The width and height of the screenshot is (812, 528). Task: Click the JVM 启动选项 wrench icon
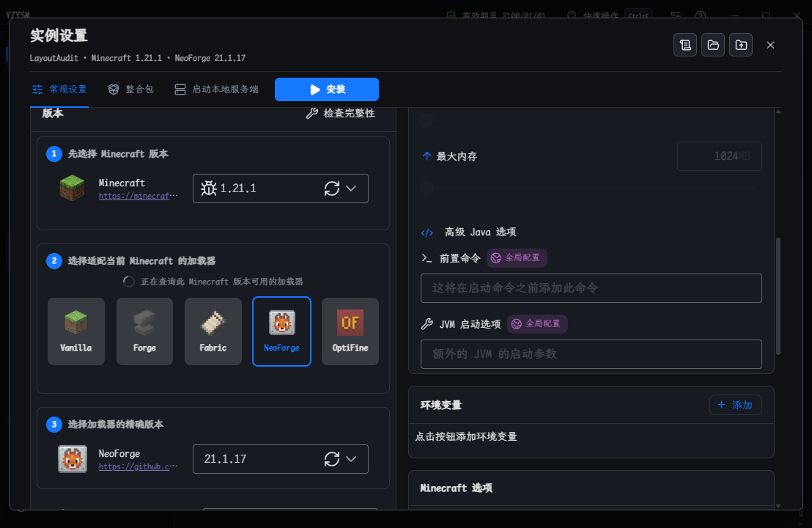point(427,324)
